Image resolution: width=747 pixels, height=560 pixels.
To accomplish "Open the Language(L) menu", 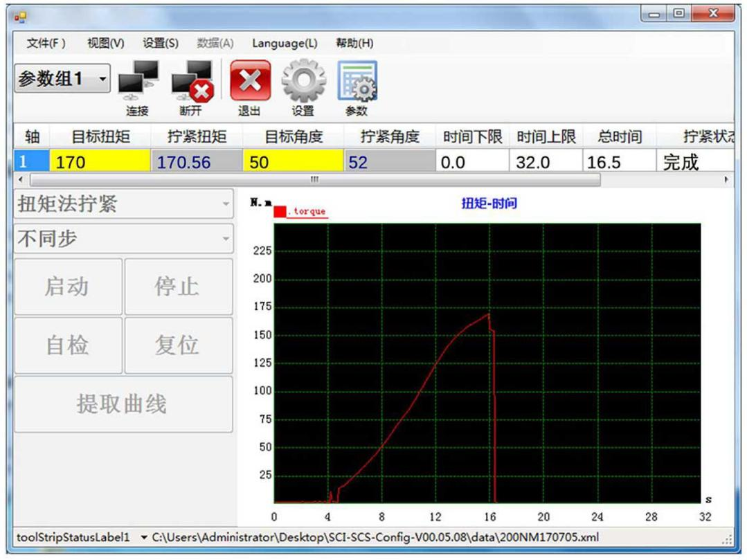I will 284,43.
